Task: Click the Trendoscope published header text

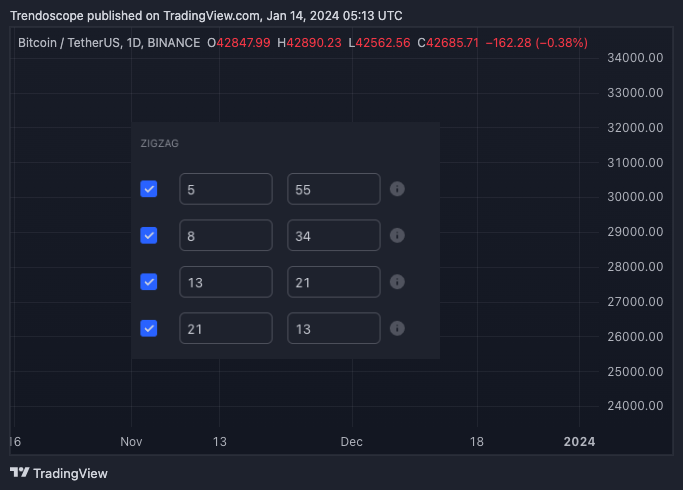Action: point(206,16)
